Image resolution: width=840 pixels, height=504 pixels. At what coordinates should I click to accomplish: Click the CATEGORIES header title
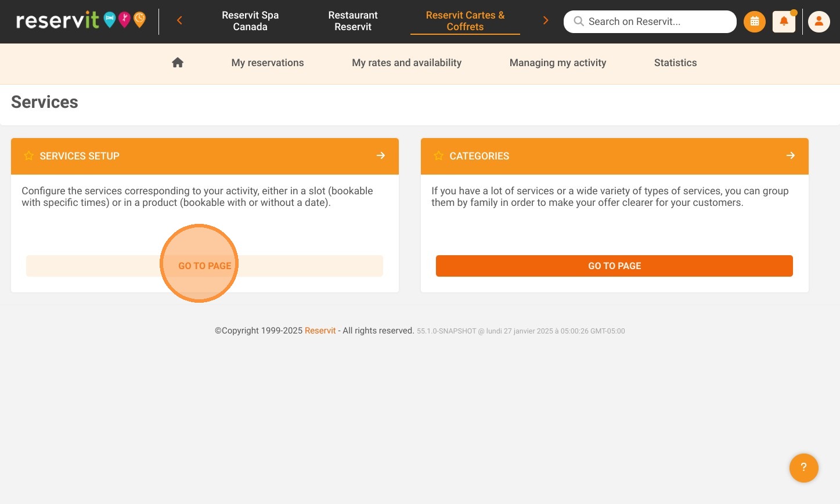pos(480,156)
